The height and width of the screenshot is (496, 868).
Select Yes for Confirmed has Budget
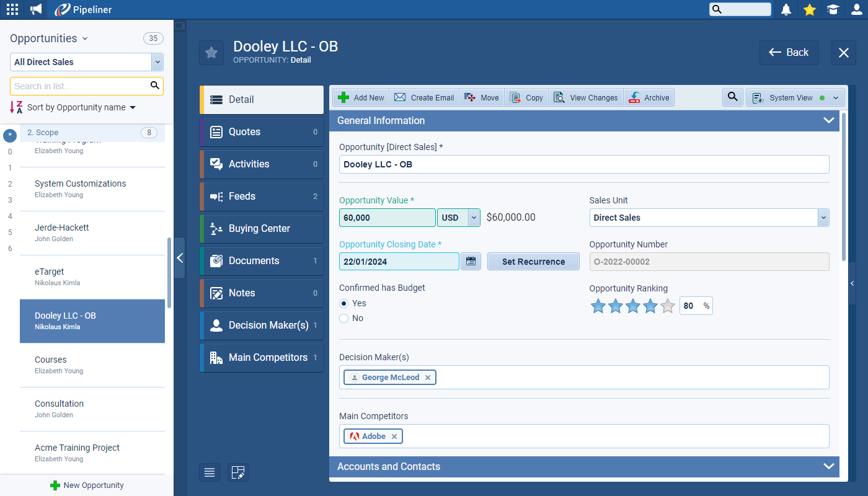344,303
